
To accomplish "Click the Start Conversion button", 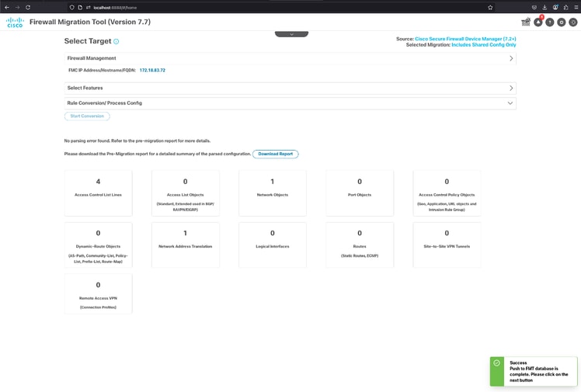I will click(87, 116).
